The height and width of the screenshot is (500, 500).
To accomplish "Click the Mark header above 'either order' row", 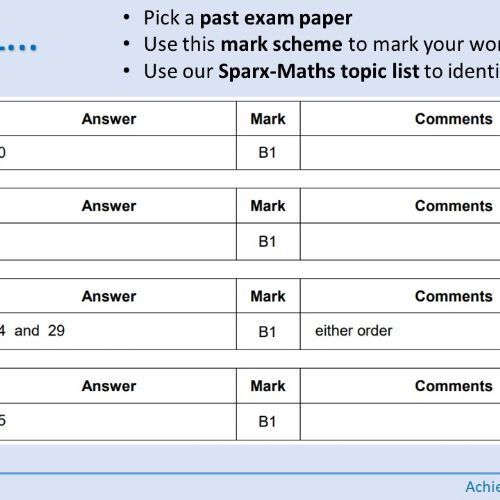I will (268, 296).
